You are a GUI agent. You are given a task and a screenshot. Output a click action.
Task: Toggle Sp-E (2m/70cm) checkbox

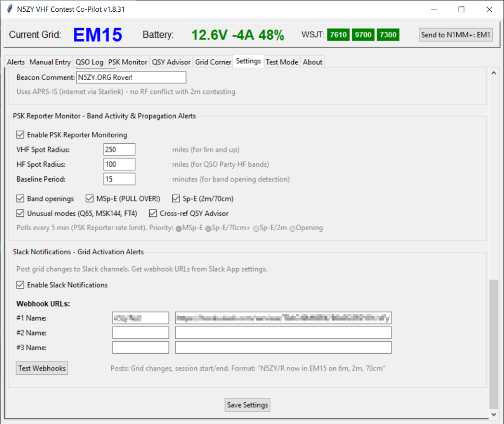coord(176,199)
